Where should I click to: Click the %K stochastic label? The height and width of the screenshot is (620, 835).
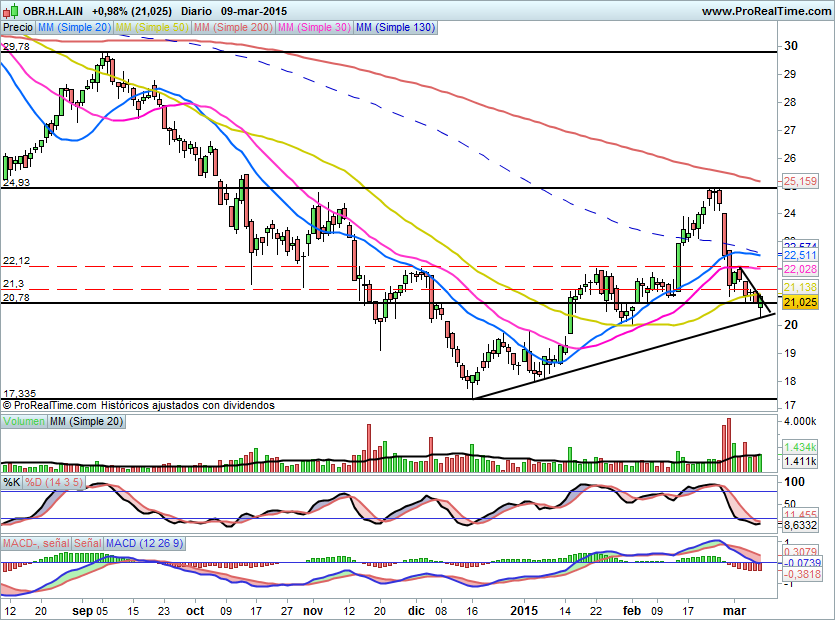pos(12,483)
